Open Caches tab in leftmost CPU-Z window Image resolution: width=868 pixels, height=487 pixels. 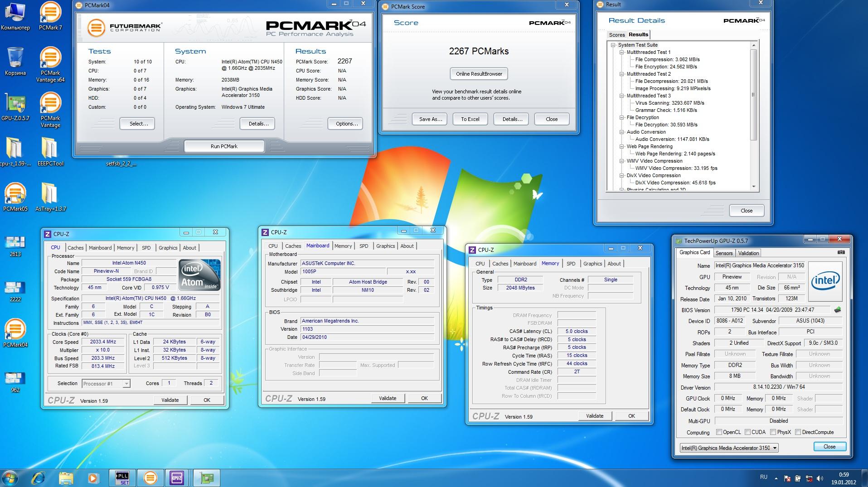(76, 248)
